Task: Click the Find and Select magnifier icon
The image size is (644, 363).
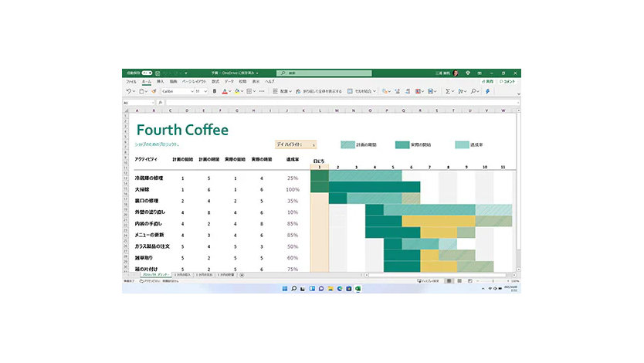Action: (473, 91)
